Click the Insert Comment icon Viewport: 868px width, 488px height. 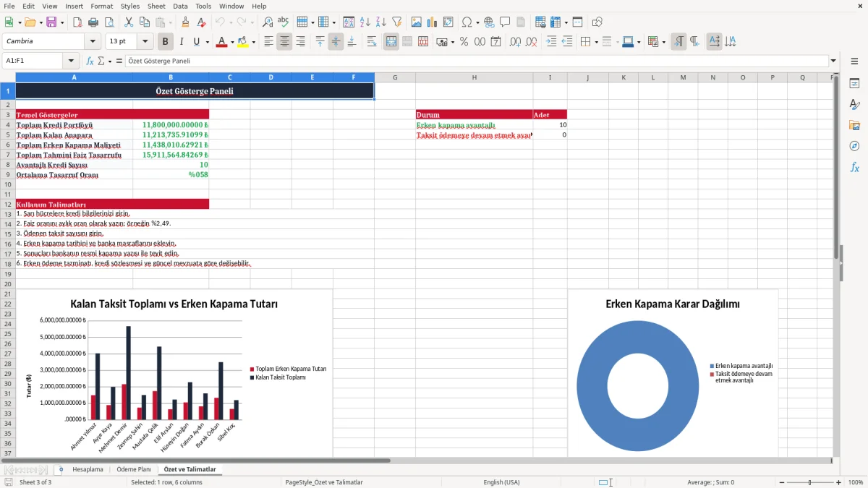tap(505, 22)
